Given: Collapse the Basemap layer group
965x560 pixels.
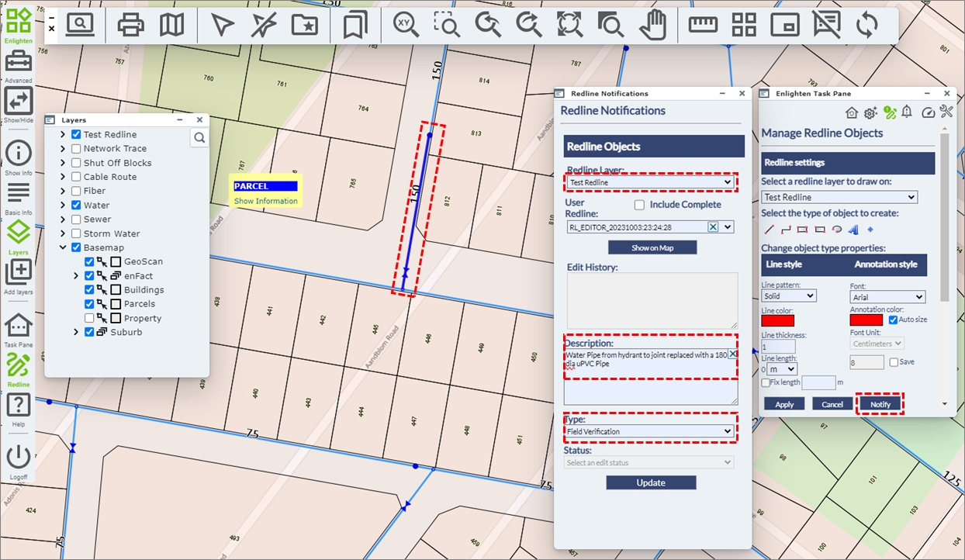Looking at the screenshot, I should [x=63, y=248].
